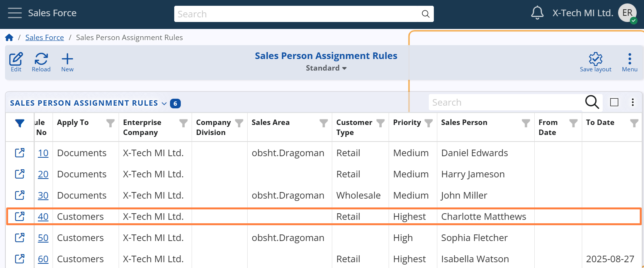Navigate to Sales Force breadcrumb link

[x=44, y=37]
